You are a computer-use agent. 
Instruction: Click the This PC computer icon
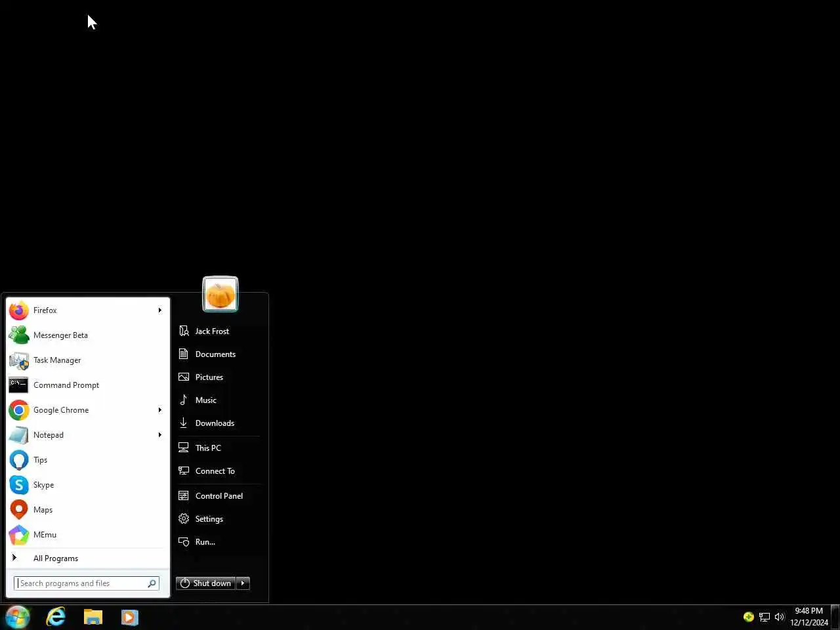coord(184,448)
